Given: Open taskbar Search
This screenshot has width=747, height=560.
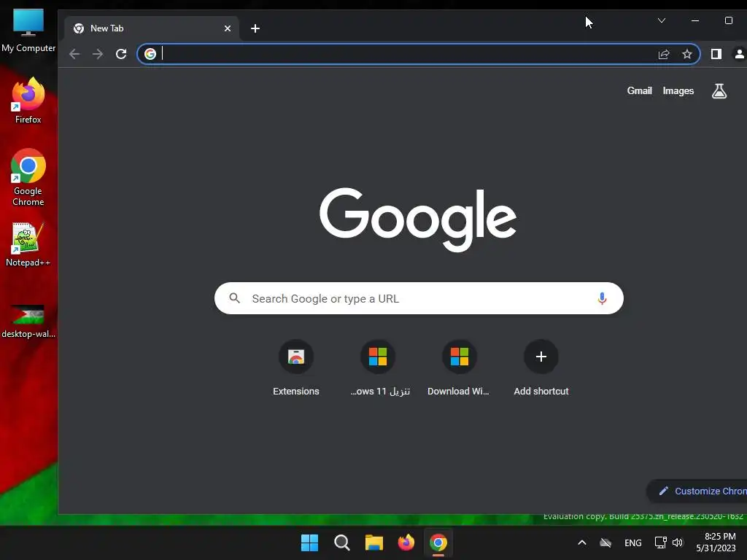Looking at the screenshot, I should pos(342,542).
